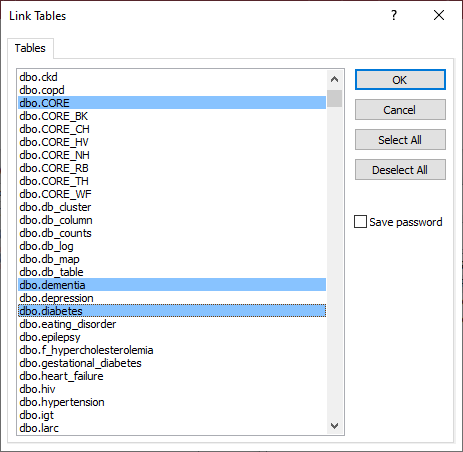Select the dbo.hypertension table
The image size is (463, 452).
tap(172, 402)
